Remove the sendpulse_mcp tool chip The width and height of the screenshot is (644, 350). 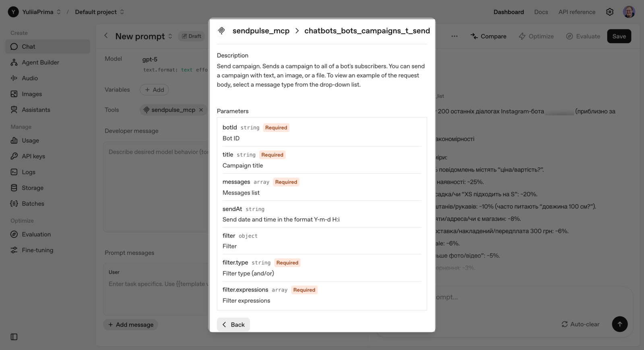[x=201, y=110]
